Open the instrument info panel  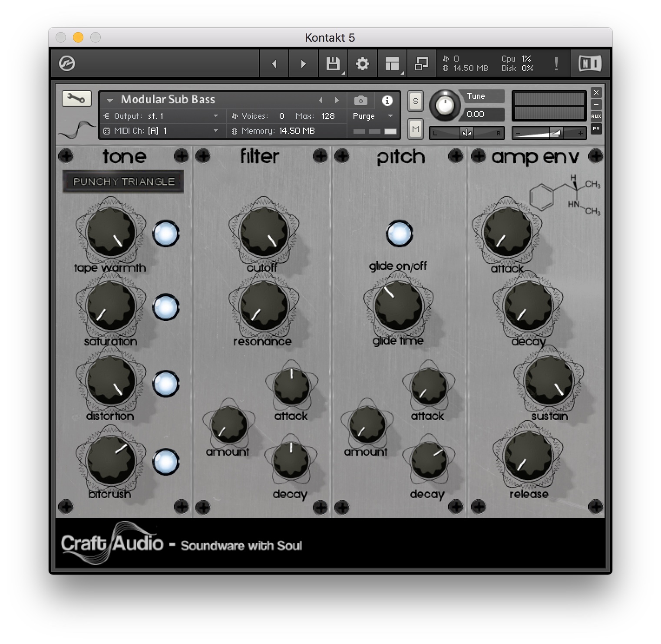click(x=387, y=100)
